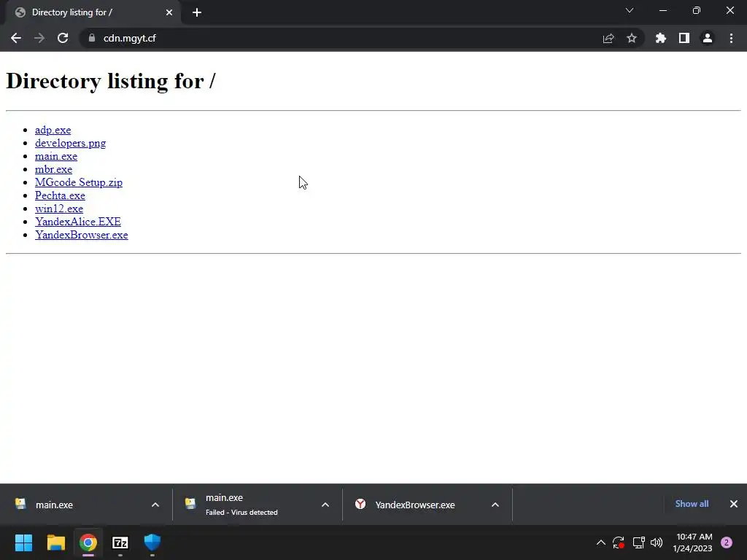Click the browser forward arrow
747x560 pixels.
(x=39, y=38)
